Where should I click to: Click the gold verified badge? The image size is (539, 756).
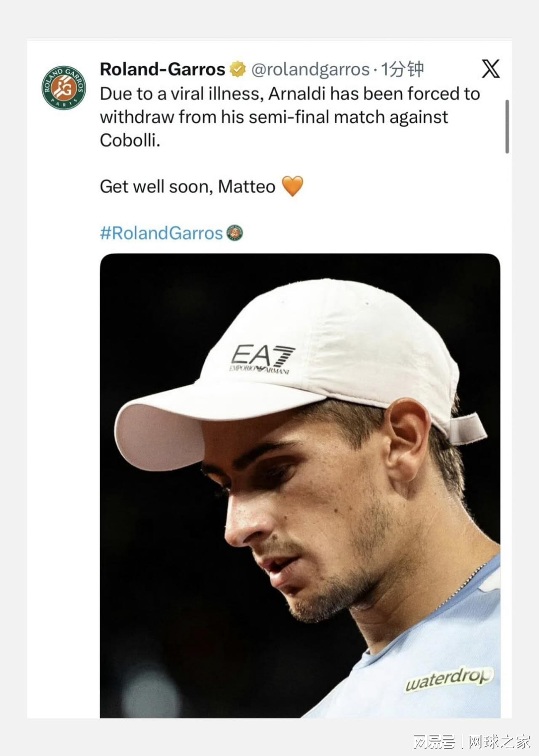click(x=237, y=69)
